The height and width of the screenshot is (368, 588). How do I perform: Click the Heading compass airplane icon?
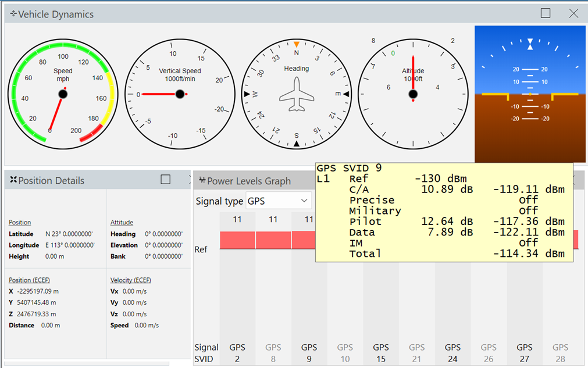pyautogui.click(x=297, y=94)
